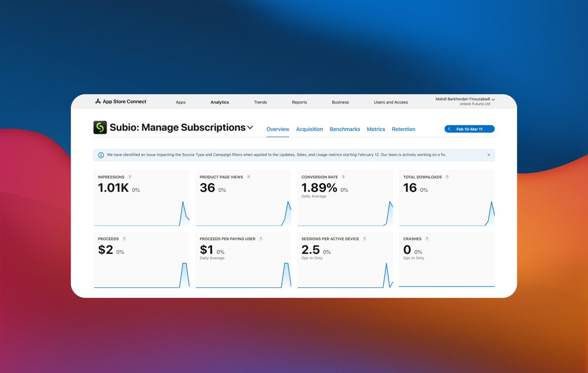Click the Proceeds sparkline chart
Screen dimensions: 588x373
point(141,275)
